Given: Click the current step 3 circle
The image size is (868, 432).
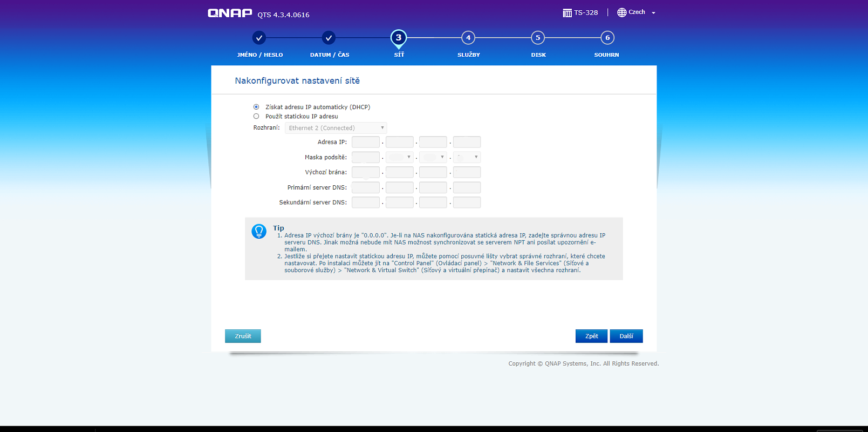Looking at the screenshot, I should click(399, 38).
